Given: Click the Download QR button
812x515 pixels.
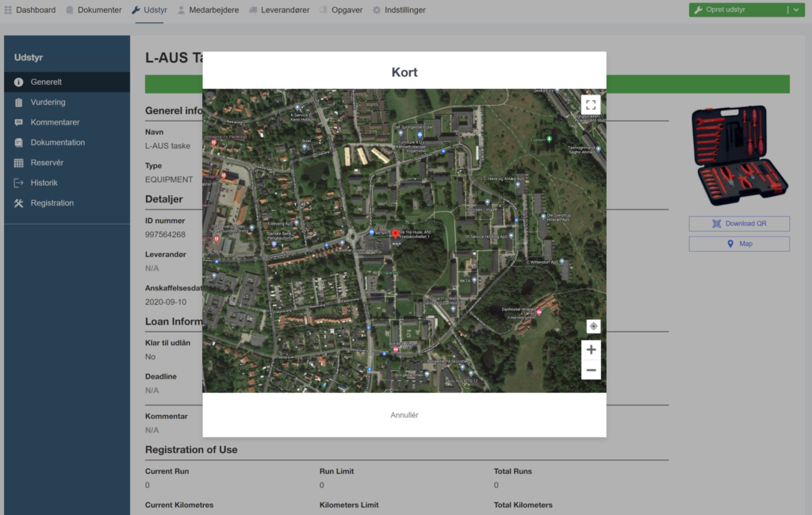Looking at the screenshot, I should click(739, 224).
